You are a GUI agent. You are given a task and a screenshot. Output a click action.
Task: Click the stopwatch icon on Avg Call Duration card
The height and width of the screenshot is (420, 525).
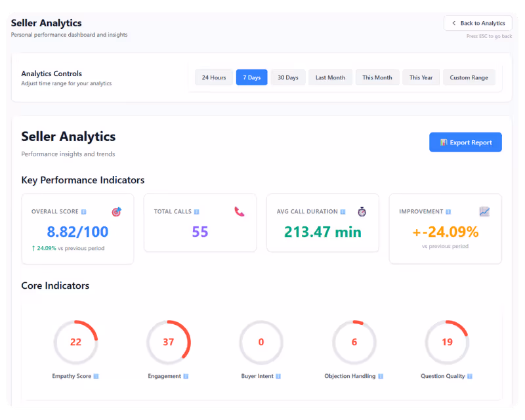(362, 212)
